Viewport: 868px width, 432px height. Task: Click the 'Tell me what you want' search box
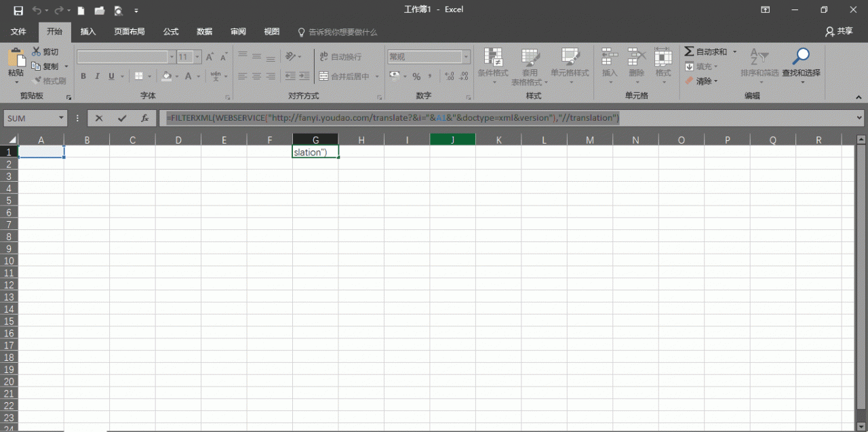(x=342, y=32)
